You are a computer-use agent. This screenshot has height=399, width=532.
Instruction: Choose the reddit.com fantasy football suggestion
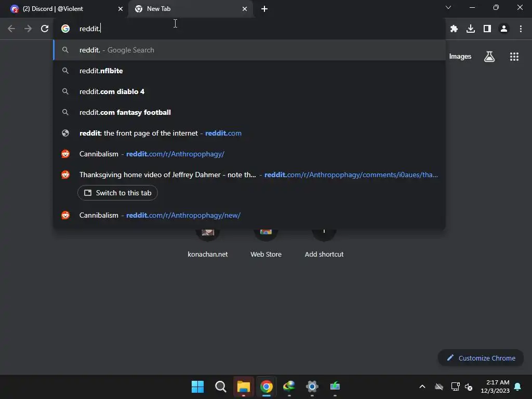point(249,112)
